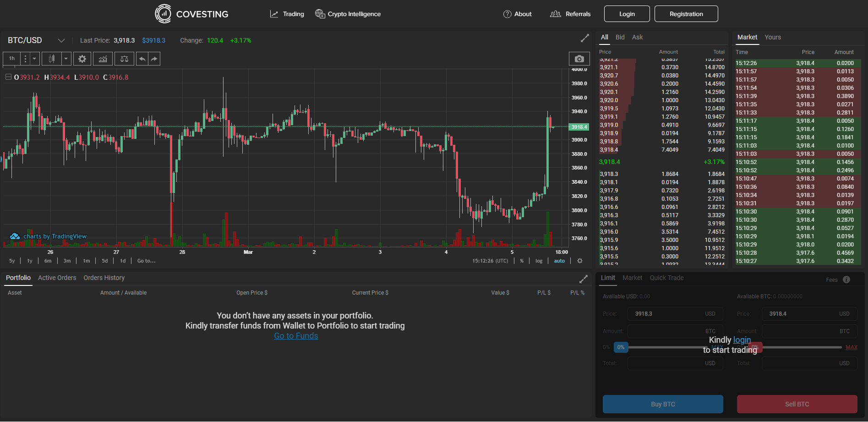Image resolution: width=868 pixels, height=422 pixels.
Task: Show All orders in order book
Action: pos(605,37)
